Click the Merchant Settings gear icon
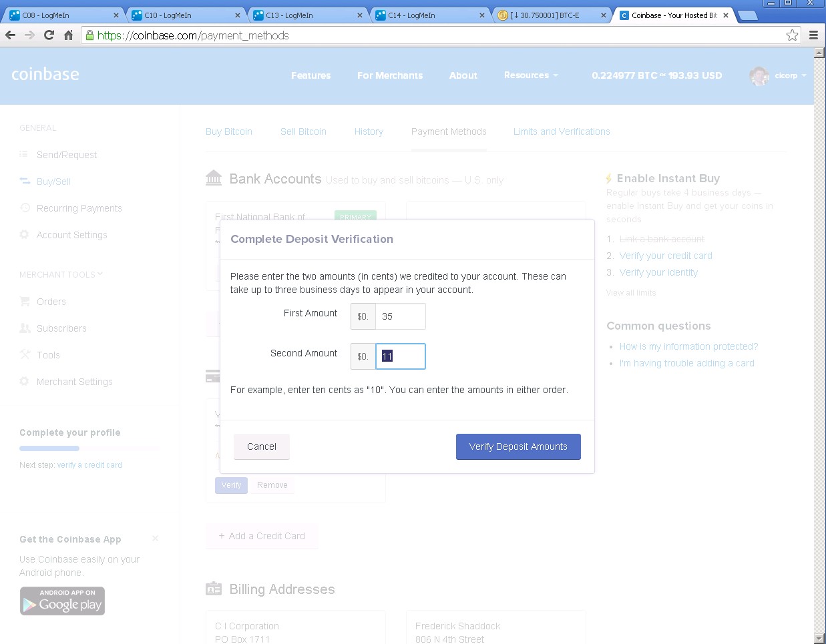 [25, 381]
